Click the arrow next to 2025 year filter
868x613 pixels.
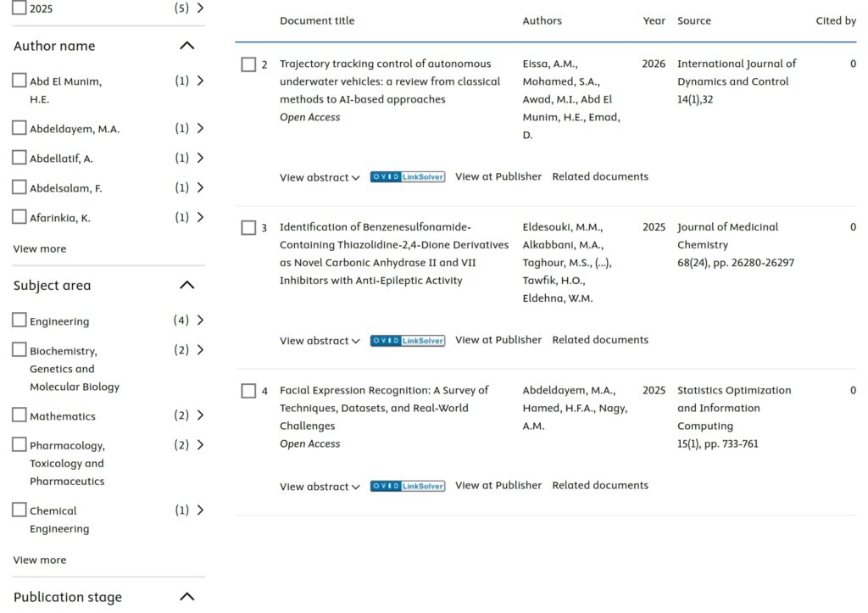(x=200, y=8)
